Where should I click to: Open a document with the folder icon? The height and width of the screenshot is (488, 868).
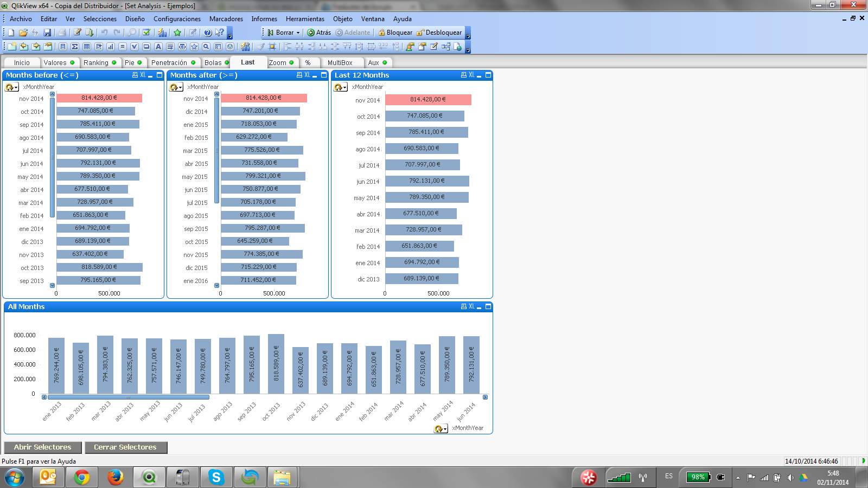pyautogui.click(x=23, y=33)
